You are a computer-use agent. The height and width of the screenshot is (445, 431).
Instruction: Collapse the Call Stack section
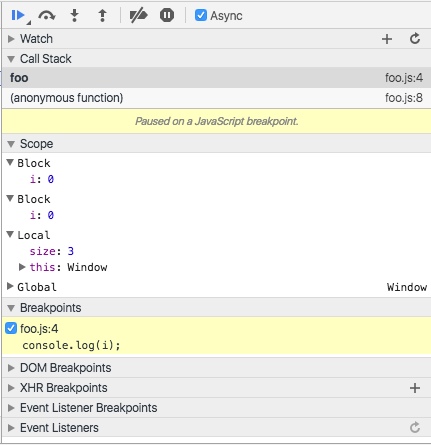point(11,59)
